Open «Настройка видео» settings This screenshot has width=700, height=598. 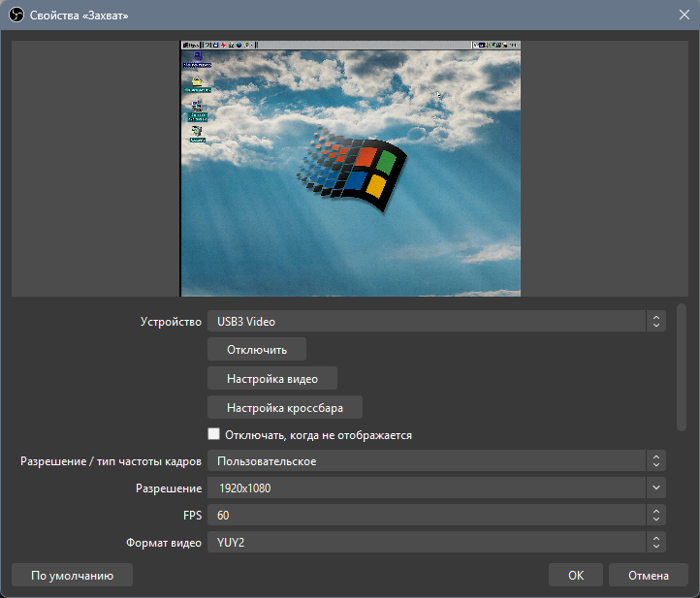[x=272, y=378]
